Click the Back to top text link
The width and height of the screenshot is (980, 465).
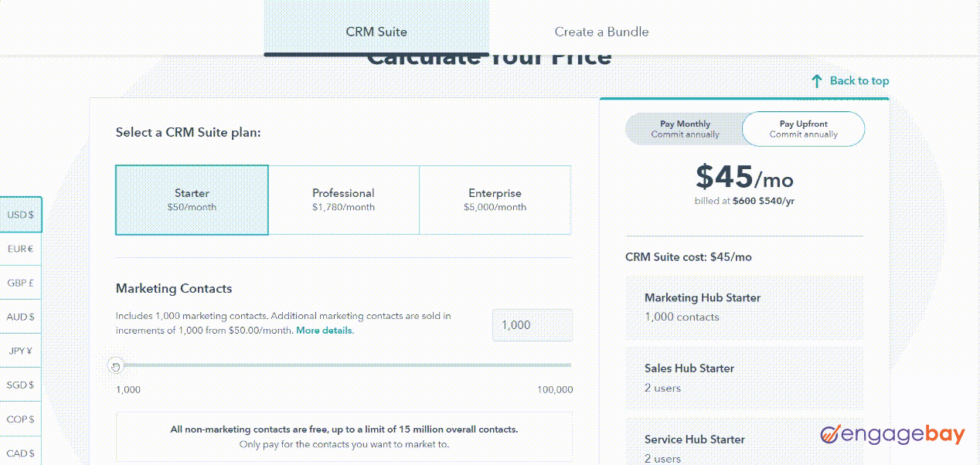click(859, 80)
